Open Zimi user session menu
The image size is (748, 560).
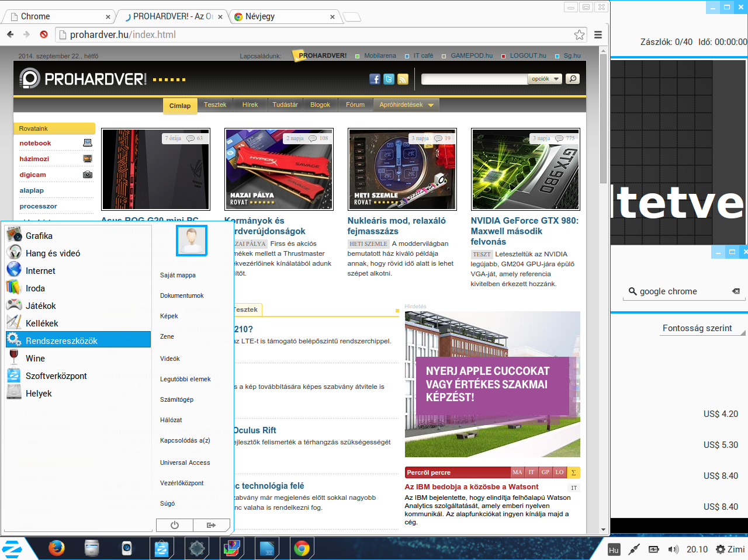[730, 549]
